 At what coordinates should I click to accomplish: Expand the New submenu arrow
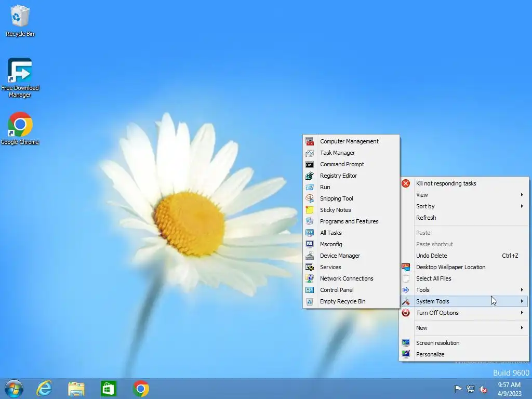tap(522, 327)
